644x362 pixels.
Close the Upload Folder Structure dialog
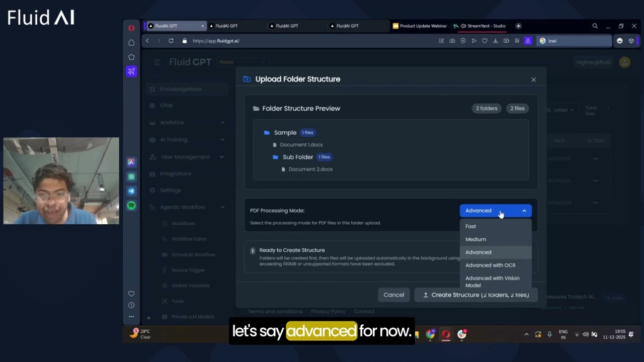point(534,79)
